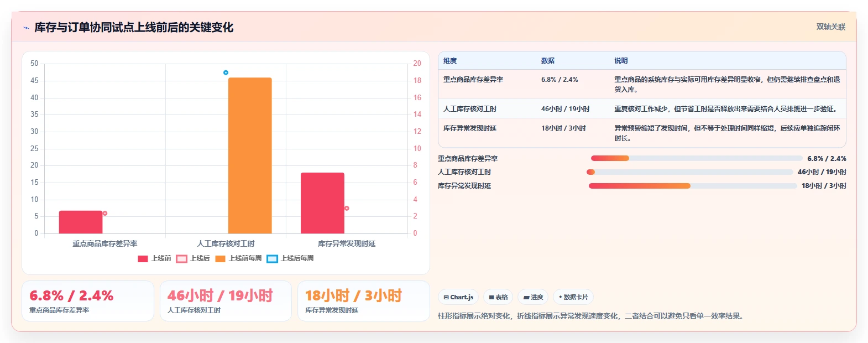Viewport: 868px width, 343px height.
Task: Click the red 上线前 legend swatch
Action: pyautogui.click(x=143, y=259)
